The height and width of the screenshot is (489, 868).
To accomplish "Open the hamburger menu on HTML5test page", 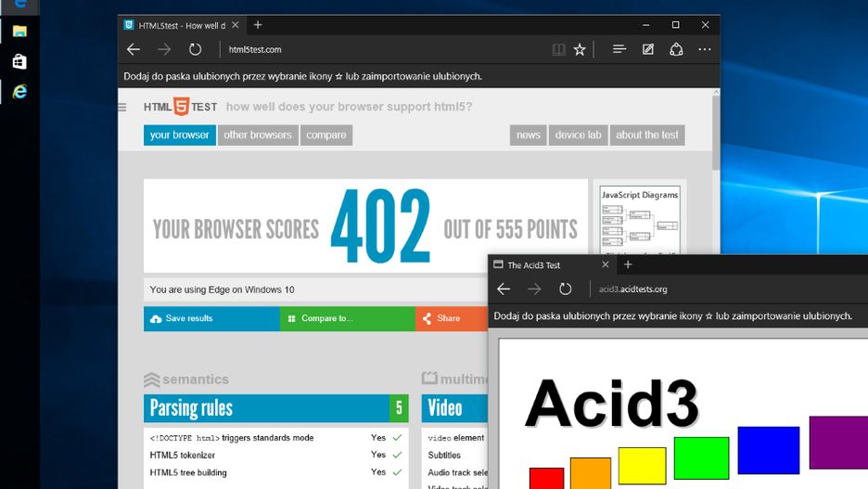I will pos(122,107).
